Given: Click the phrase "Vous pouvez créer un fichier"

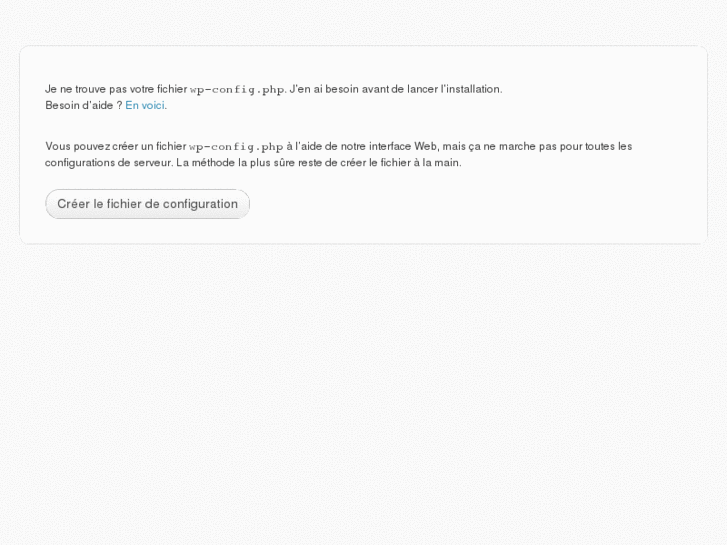Looking at the screenshot, I should (115, 146).
